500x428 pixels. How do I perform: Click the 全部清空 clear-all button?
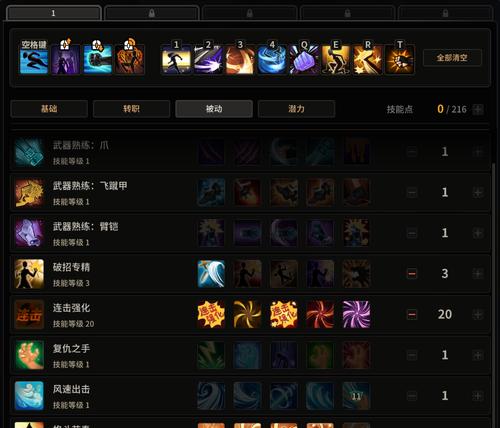(452, 58)
